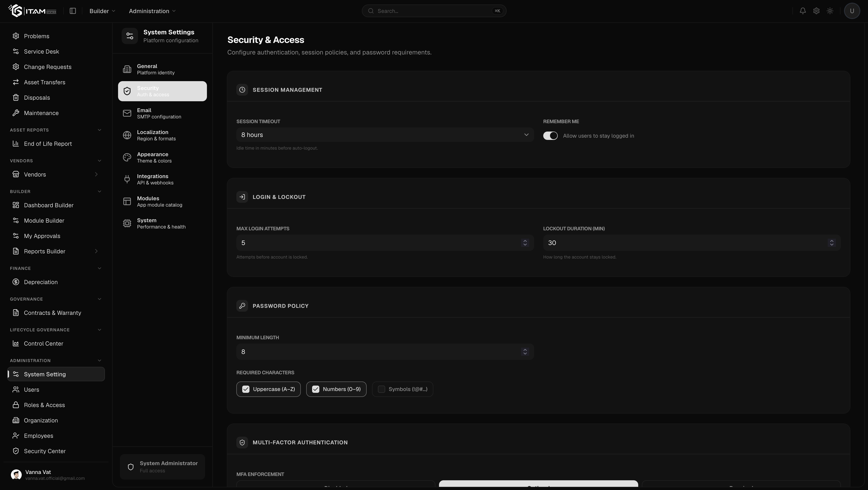Screen dimensions: 868x490
Task: Expand Reports Builder submenu arrow
Action: pyautogui.click(x=96, y=251)
